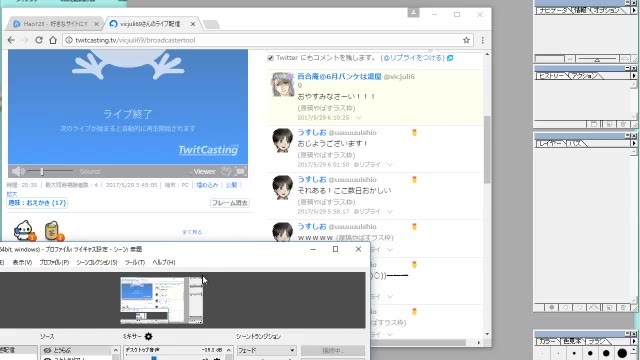
Task: View site information icon in address bar
Action: 69,40
